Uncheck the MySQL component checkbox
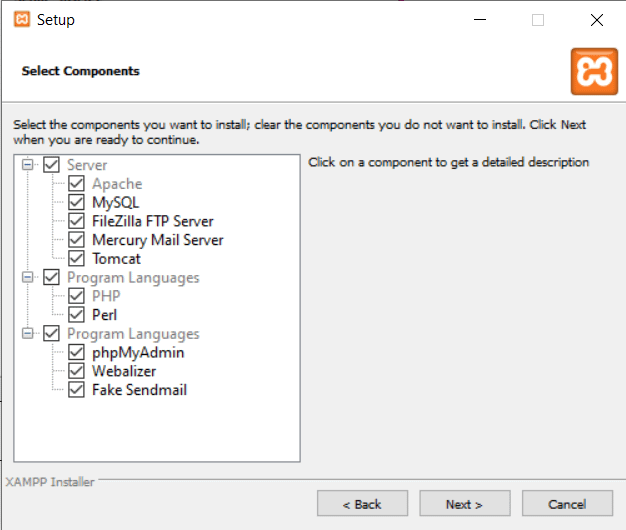 point(76,203)
